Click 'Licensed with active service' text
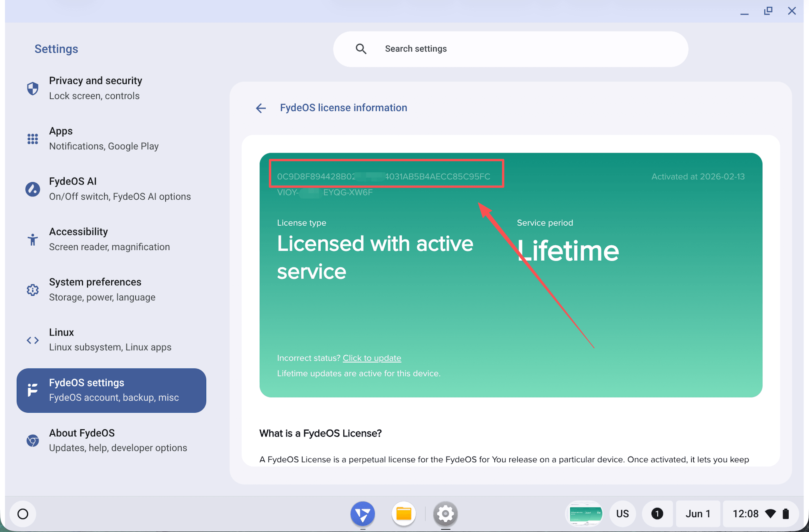 tap(375, 257)
